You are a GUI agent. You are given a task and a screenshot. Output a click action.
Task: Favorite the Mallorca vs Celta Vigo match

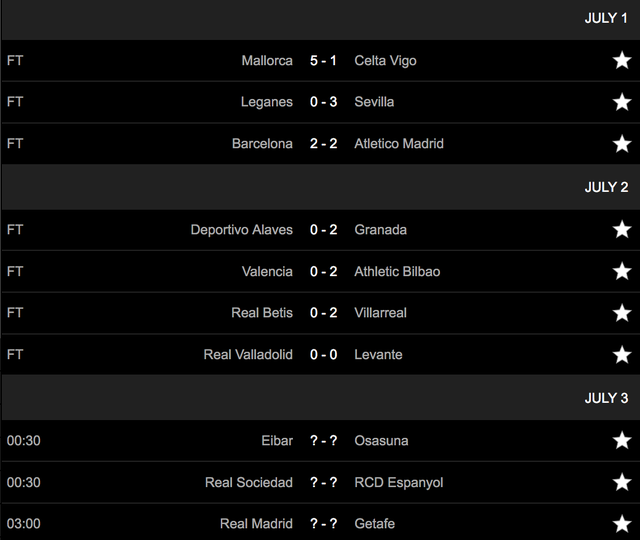tap(622, 61)
